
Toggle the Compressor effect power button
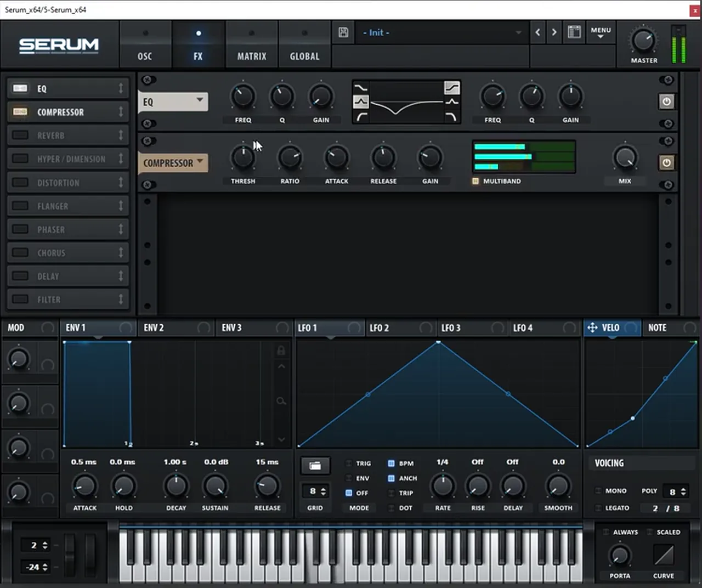tap(666, 162)
